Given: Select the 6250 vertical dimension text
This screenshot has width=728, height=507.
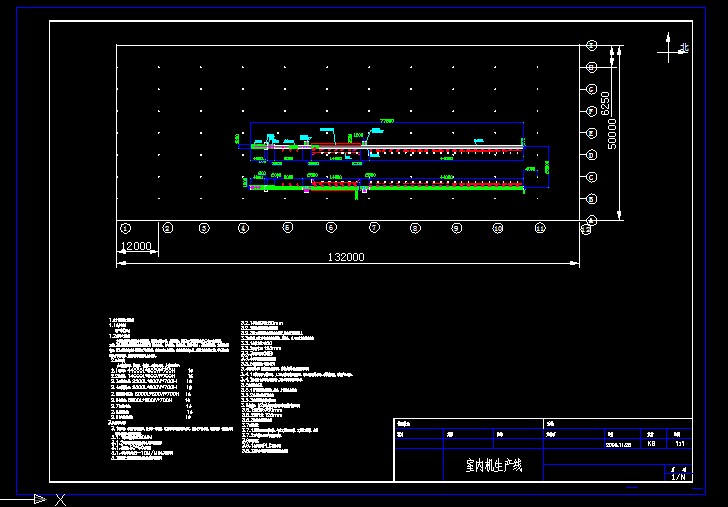Looking at the screenshot, I should (x=605, y=103).
